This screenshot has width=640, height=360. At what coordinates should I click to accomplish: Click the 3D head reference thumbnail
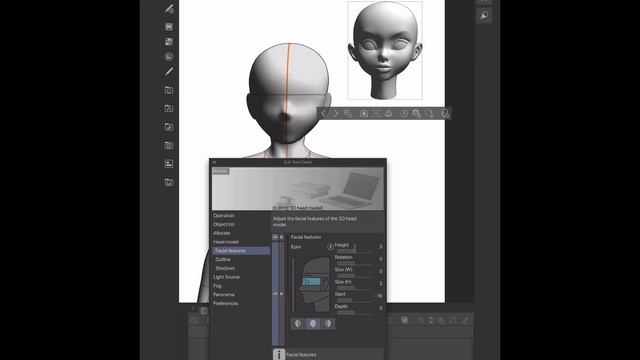[x=385, y=50]
